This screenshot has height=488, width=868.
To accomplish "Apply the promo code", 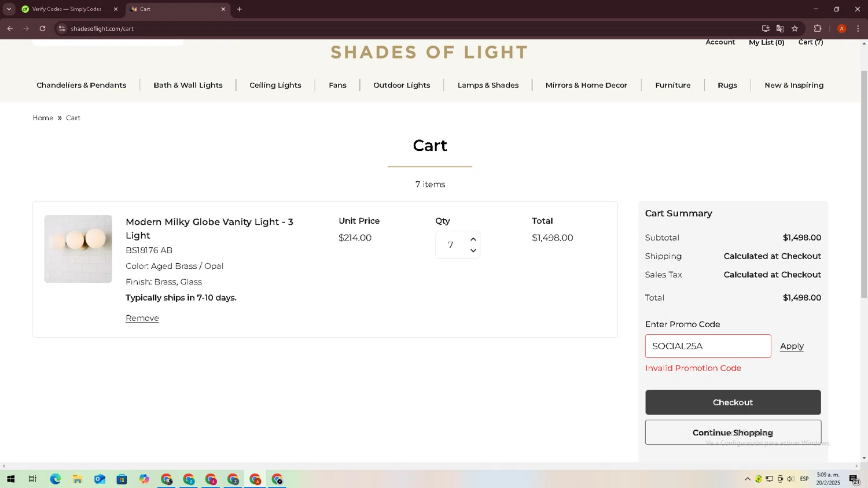I will coord(792,346).
